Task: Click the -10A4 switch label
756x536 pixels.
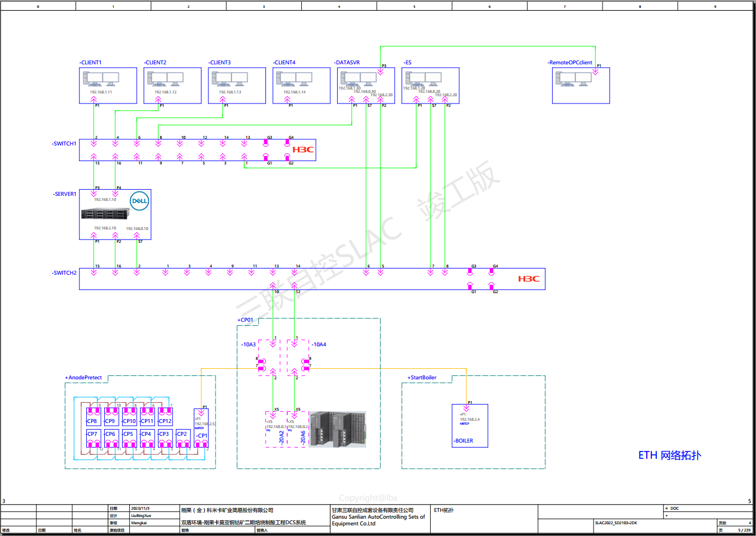Action: (319, 345)
